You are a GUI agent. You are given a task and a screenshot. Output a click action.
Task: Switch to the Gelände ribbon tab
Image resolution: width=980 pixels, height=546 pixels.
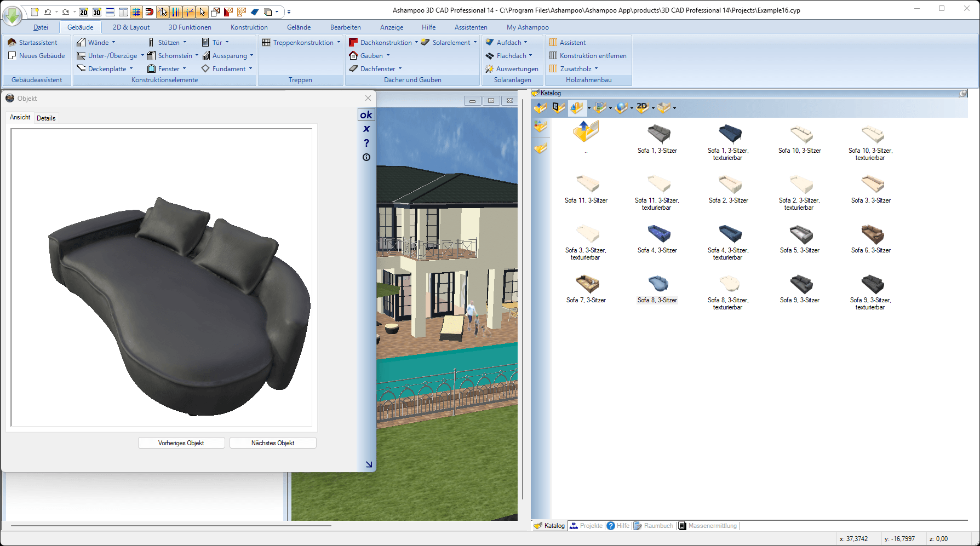tap(299, 27)
